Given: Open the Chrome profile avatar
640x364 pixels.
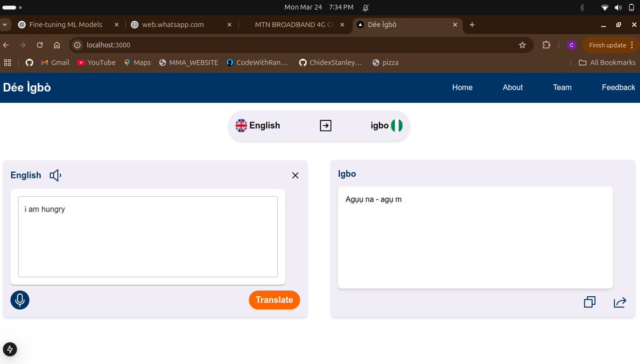Looking at the screenshot, I should [x=572, y=45].
